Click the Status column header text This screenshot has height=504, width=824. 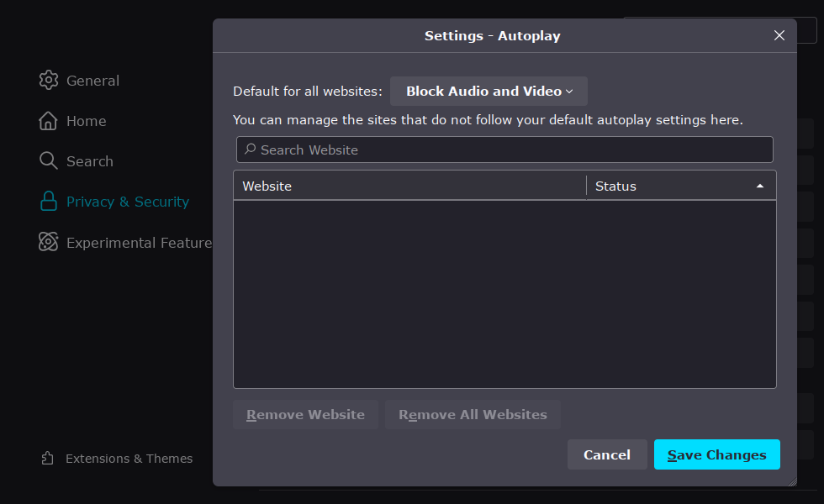tap(615, 186)
